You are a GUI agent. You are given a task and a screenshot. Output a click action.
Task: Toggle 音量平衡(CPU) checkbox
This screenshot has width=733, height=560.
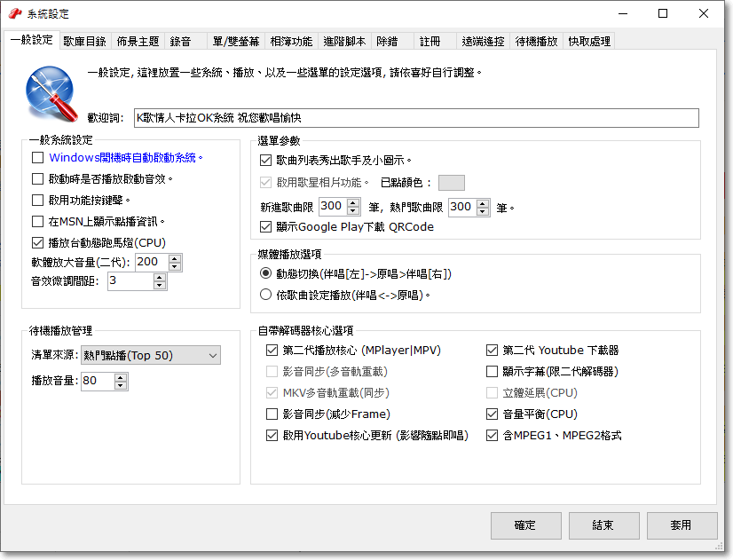[x=493, y=414]
